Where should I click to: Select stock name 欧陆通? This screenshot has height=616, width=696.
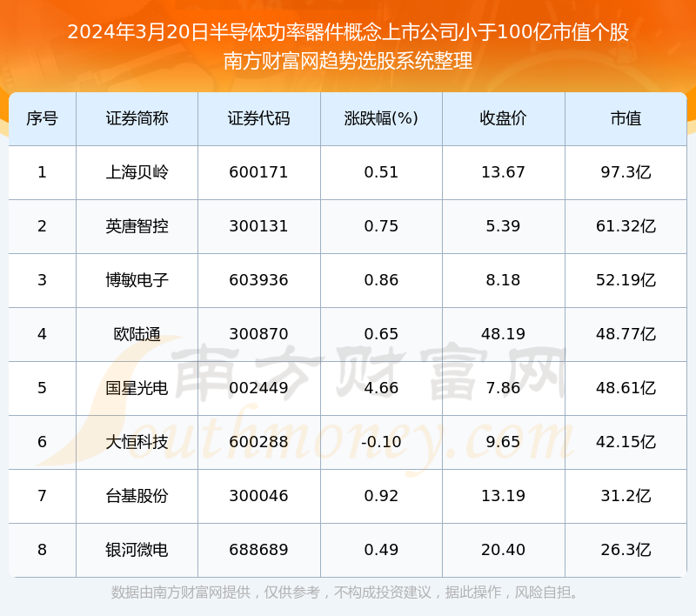tap(137, 334)
